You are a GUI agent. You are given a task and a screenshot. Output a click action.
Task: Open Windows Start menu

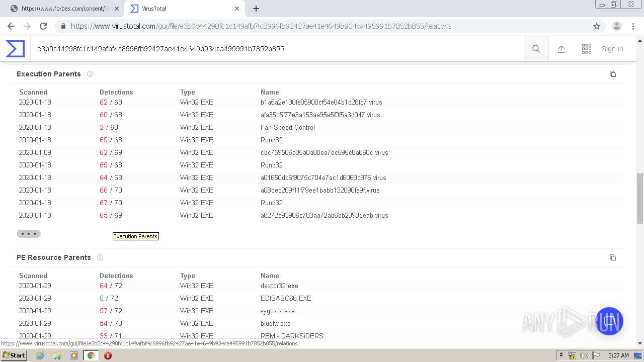pos(14,355)
